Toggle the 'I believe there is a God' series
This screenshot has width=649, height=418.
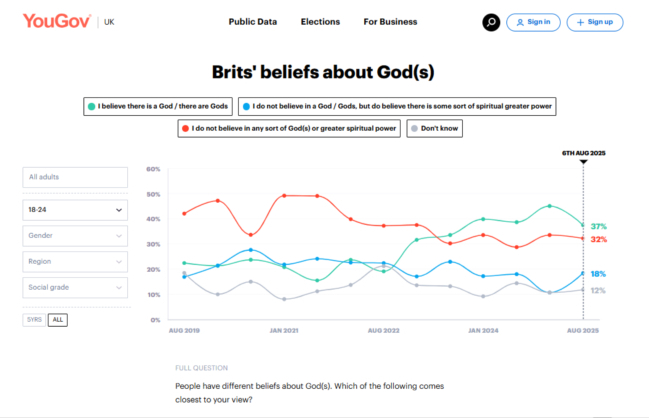(161, 104)
